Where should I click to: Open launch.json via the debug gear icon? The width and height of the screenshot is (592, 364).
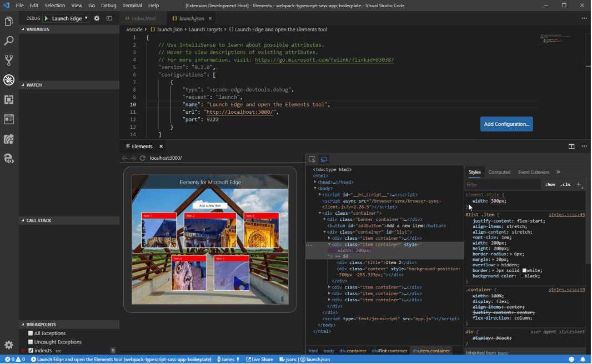97,18
